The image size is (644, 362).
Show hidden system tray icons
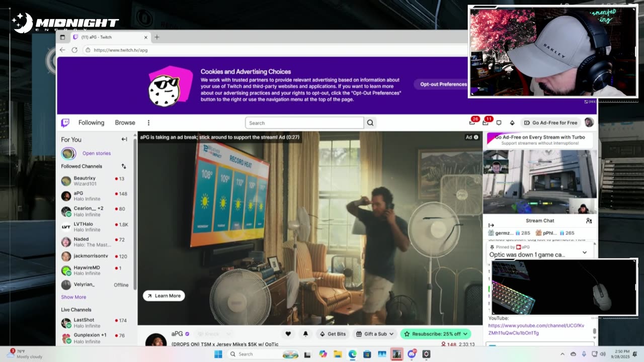[x=562, y=354]
